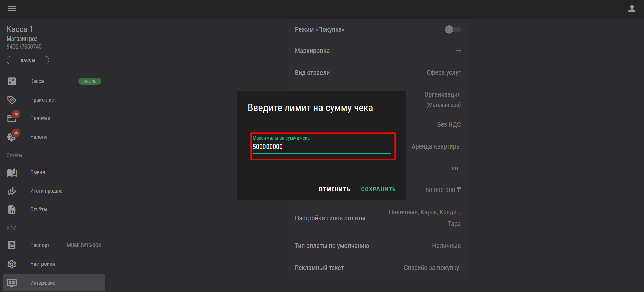Screen dimensions: 644x292
Task: Click the Спасибо за покупку! value
Action: pos(432,268)
